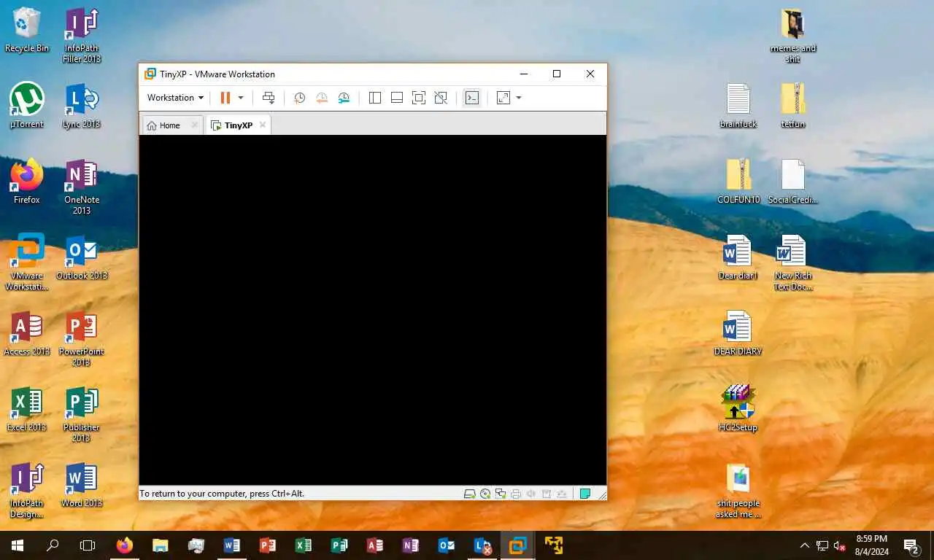Open the snapshot manager

click(x=344, y=98)
